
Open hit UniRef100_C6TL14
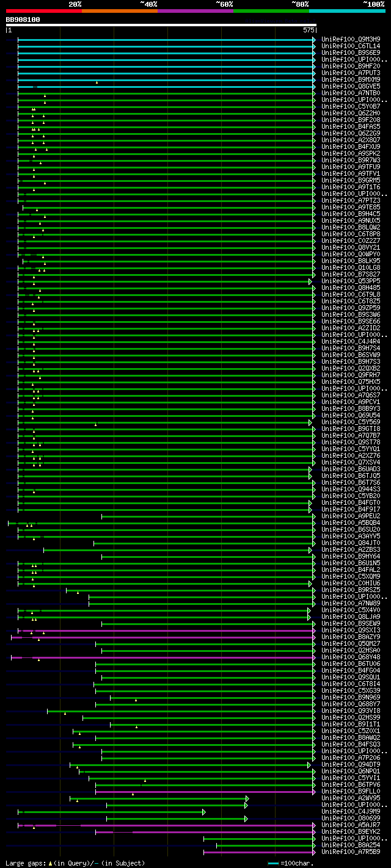(x=351, y=46)
